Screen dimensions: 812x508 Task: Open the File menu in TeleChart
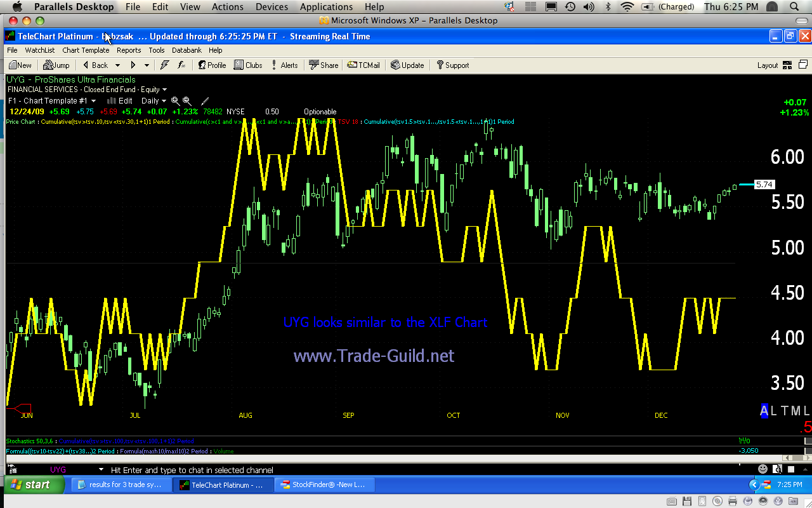click(x=12, y=50)
